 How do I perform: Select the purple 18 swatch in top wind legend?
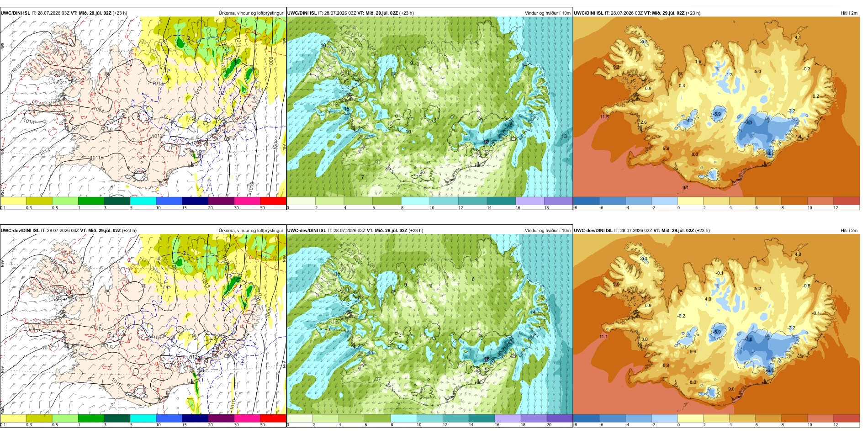(558, 201)
